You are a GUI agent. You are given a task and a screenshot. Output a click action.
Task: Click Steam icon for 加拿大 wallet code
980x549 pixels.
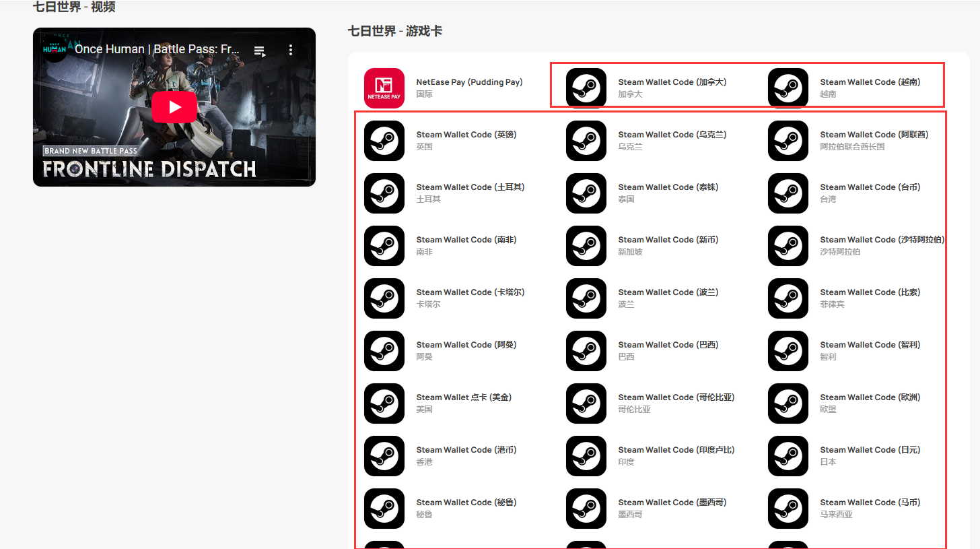pos(586,88)
